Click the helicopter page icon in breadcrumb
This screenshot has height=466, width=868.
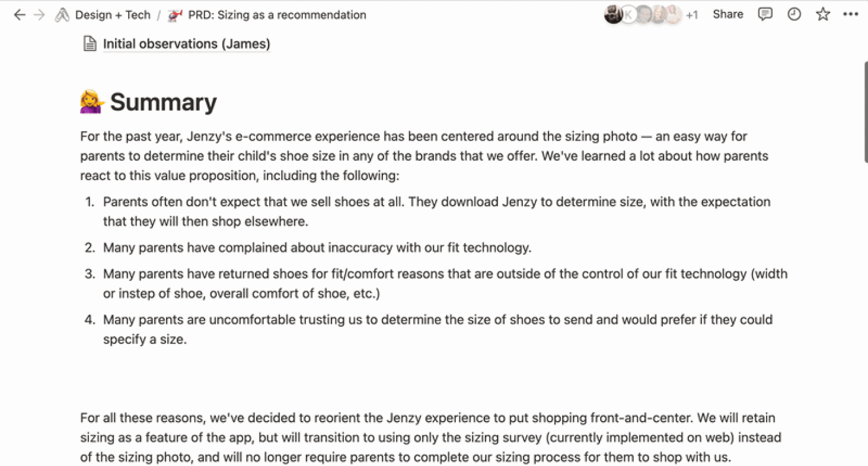click(x=175, y=15)
